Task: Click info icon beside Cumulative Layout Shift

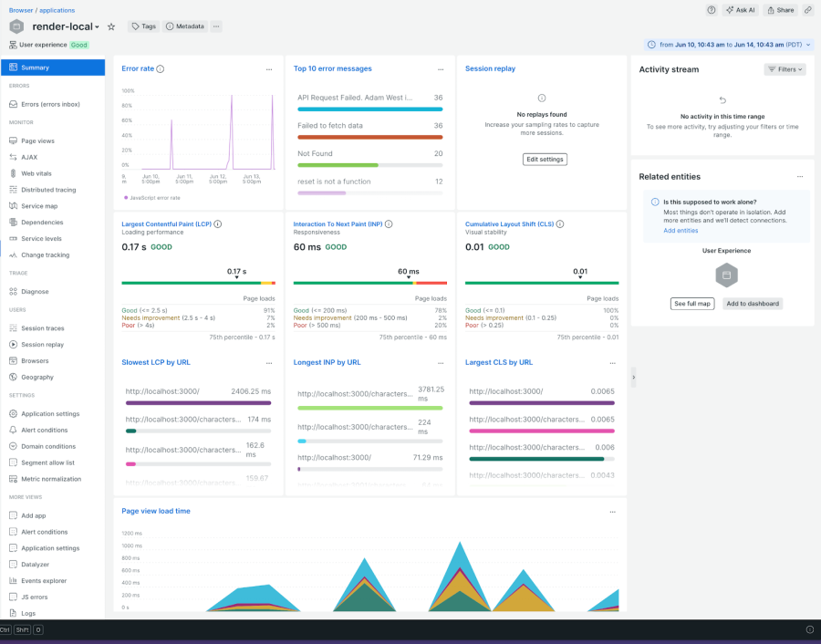Action: (560, 223)
